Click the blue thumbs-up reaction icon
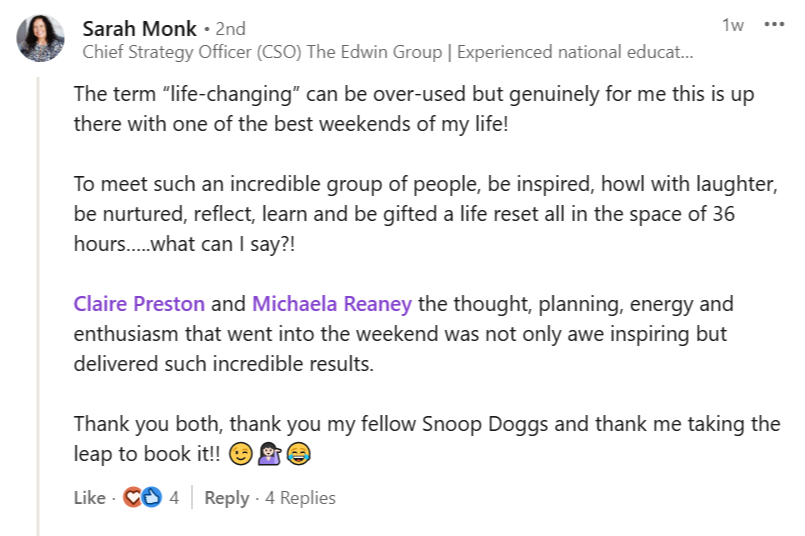 (151, 497)
